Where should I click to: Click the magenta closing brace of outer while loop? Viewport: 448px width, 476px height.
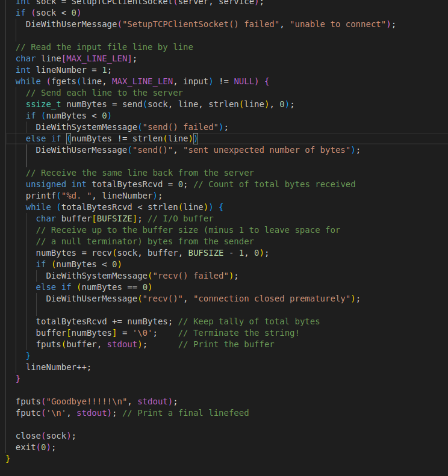click(x=18, y=379)
